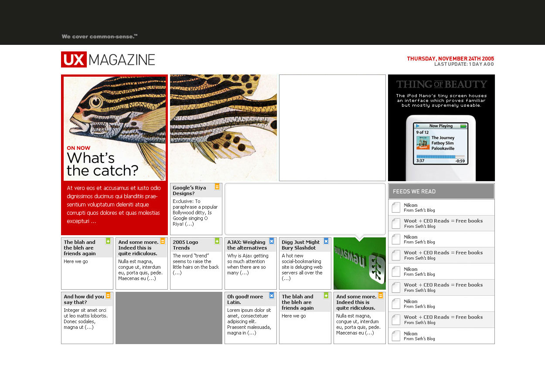545x392 pixels.
Task: Click the iPod Nano blue progress bar
Action: [x=441, y=156]
